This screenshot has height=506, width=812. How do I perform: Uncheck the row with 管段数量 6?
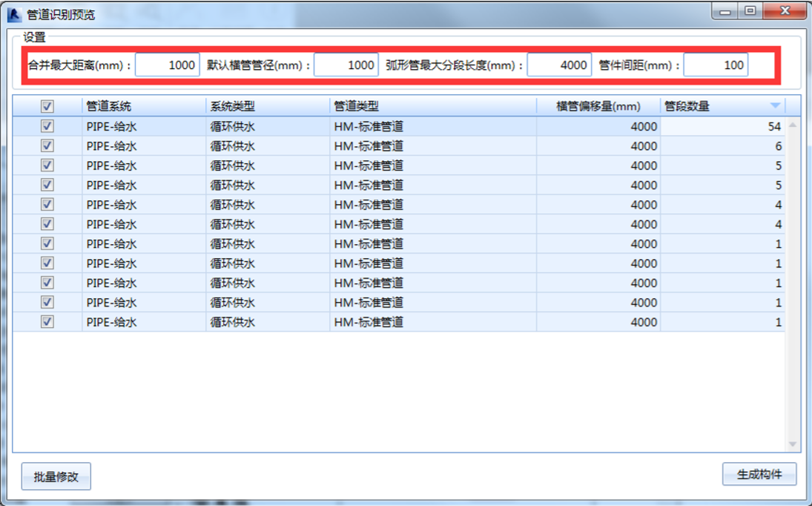click(x=47, y=145)
